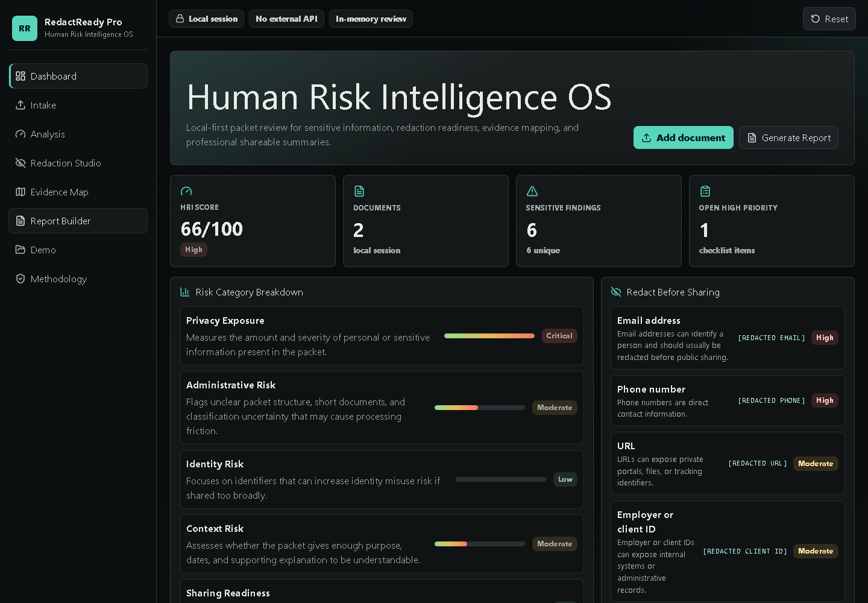Click the [REDACTED PHONE] tag
868x603 pixels.
coord(772,400)
